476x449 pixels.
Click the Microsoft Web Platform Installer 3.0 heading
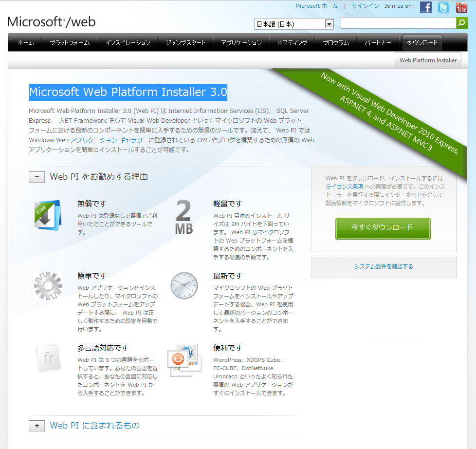[128, 92]
